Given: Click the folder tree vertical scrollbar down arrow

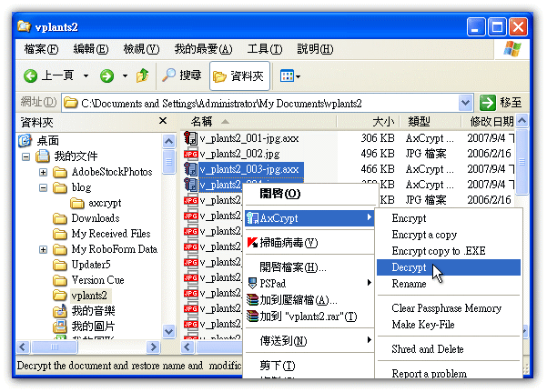Looking at the screenshot, I should 169,331.
